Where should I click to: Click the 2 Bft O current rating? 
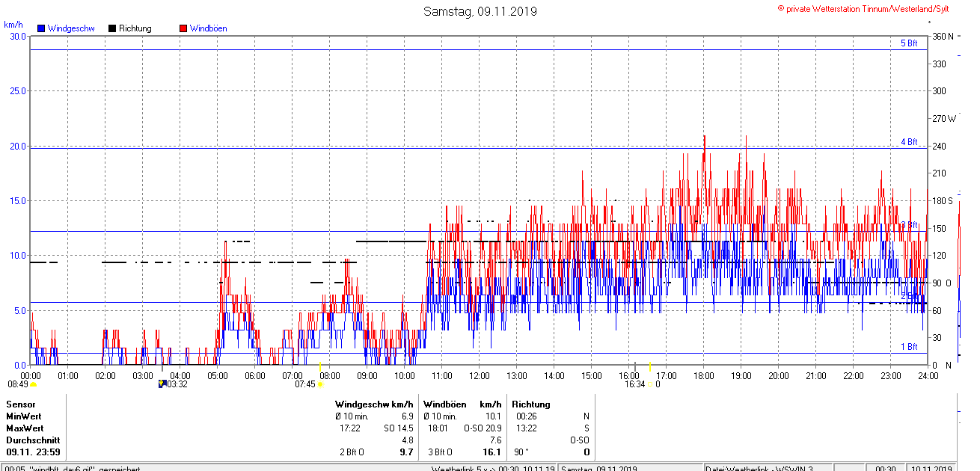click(352, 452)
